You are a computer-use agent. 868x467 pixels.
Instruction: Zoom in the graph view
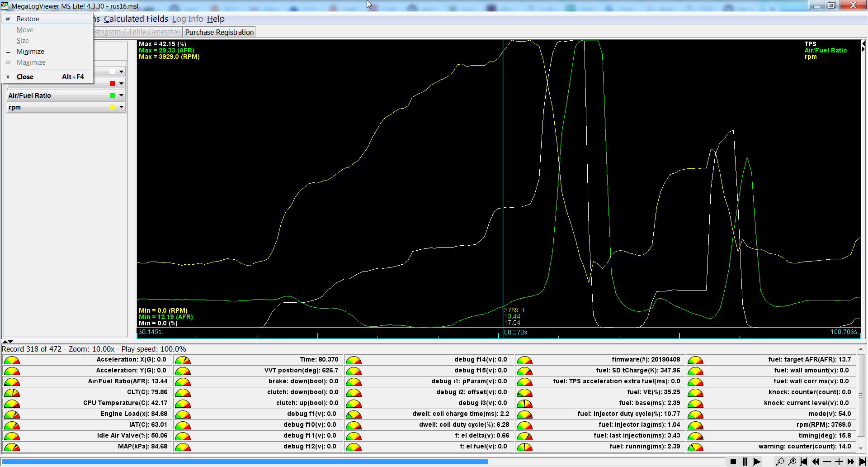792,462
